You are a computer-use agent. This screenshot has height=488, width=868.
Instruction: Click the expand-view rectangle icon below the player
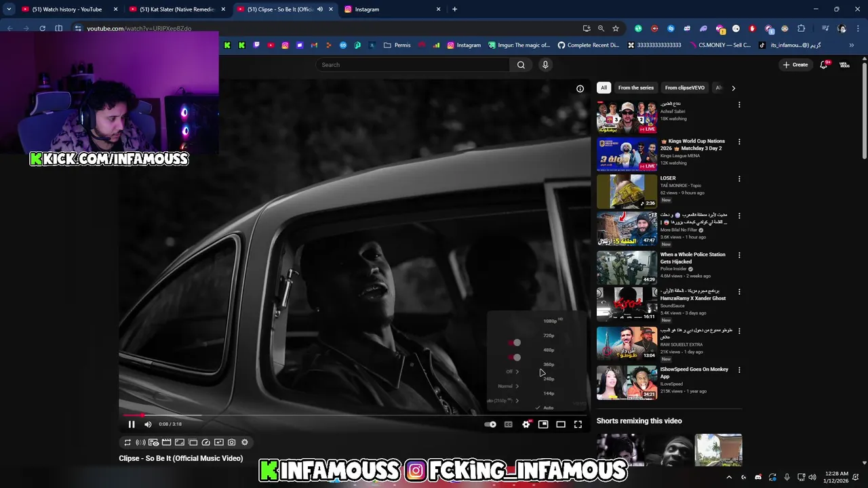click(180, 443)
